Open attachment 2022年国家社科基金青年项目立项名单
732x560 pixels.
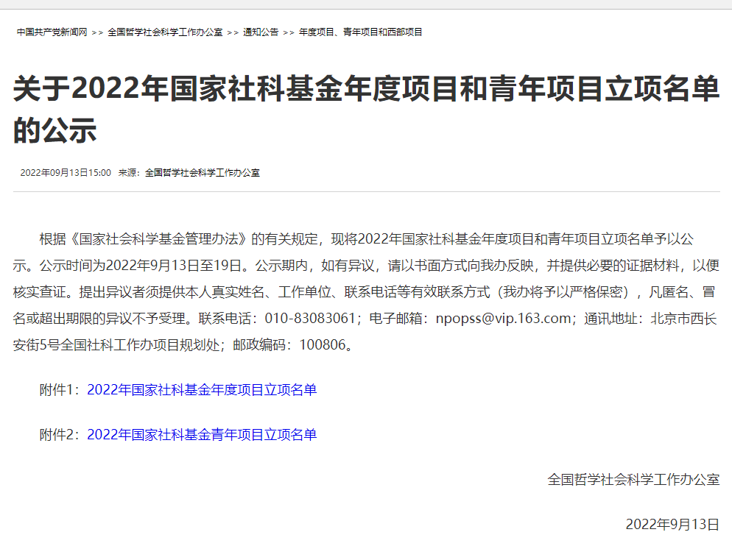pyautogui.click(x=202, y=435)
